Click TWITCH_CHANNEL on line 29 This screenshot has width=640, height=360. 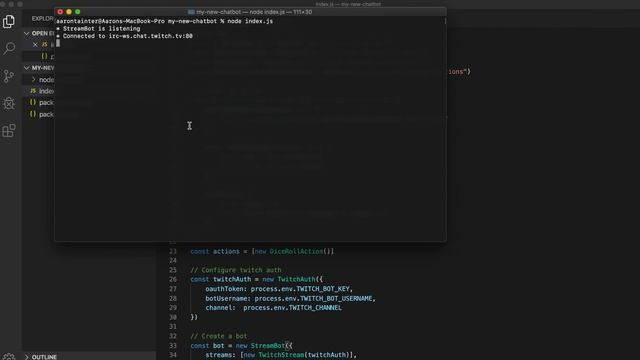(315, 308)
